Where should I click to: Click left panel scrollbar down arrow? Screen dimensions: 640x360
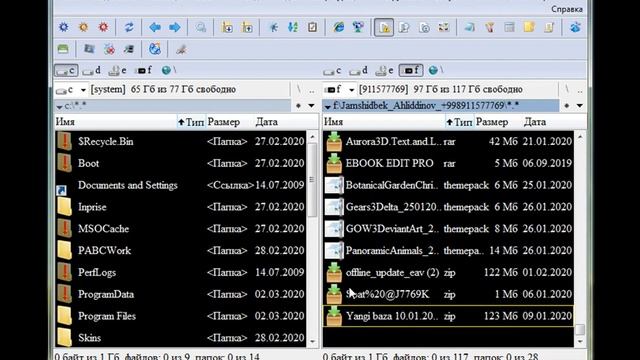tap(312, 342)
